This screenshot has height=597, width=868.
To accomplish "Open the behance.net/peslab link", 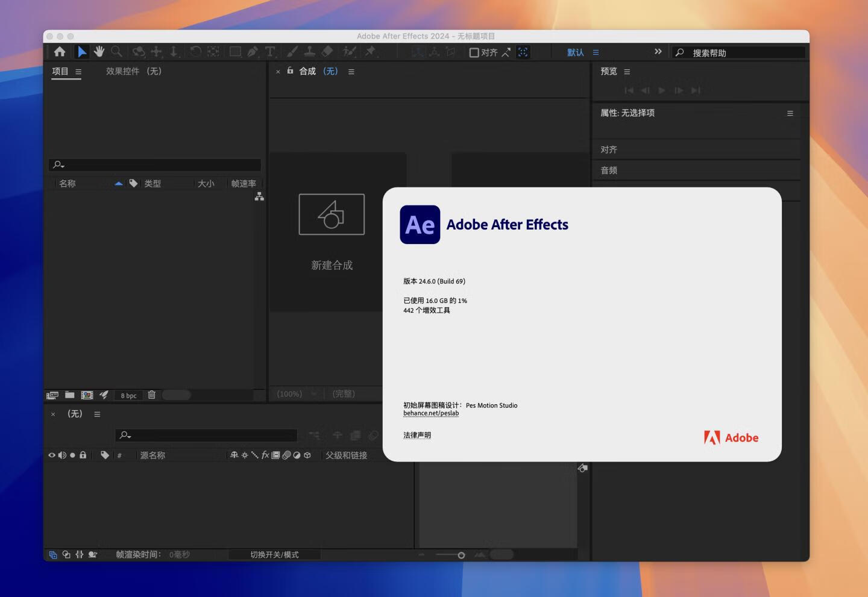I will tap(431, 413).
